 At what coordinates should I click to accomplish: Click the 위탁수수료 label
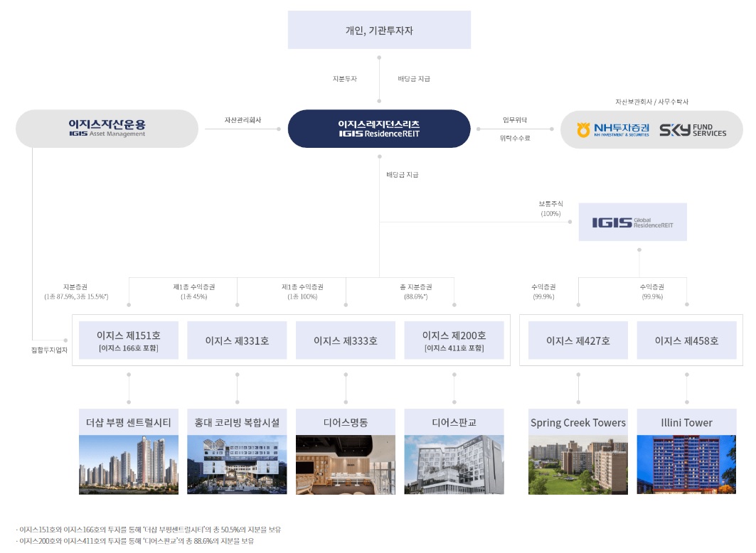coord(515,138)
